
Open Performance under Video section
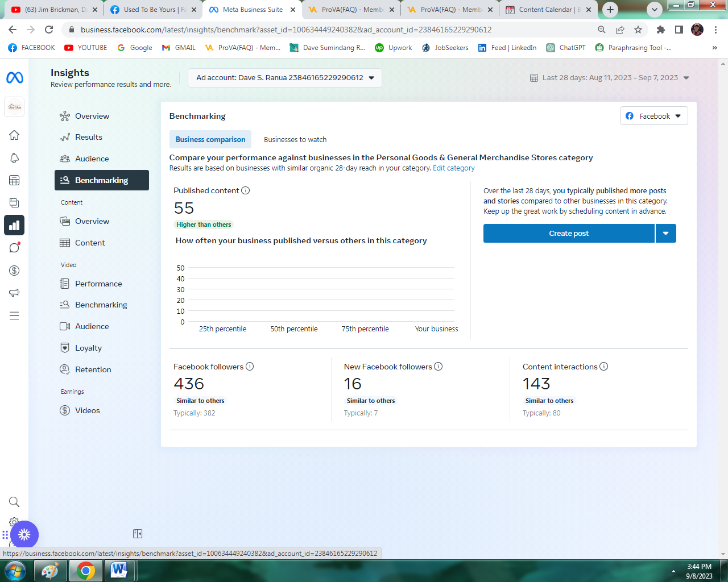point(98,284)
